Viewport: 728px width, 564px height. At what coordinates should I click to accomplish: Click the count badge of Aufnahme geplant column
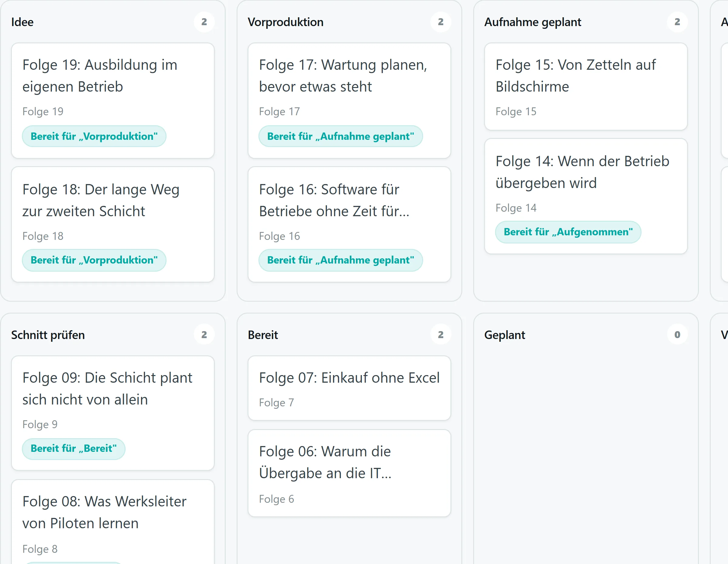(x=677, y=22)
